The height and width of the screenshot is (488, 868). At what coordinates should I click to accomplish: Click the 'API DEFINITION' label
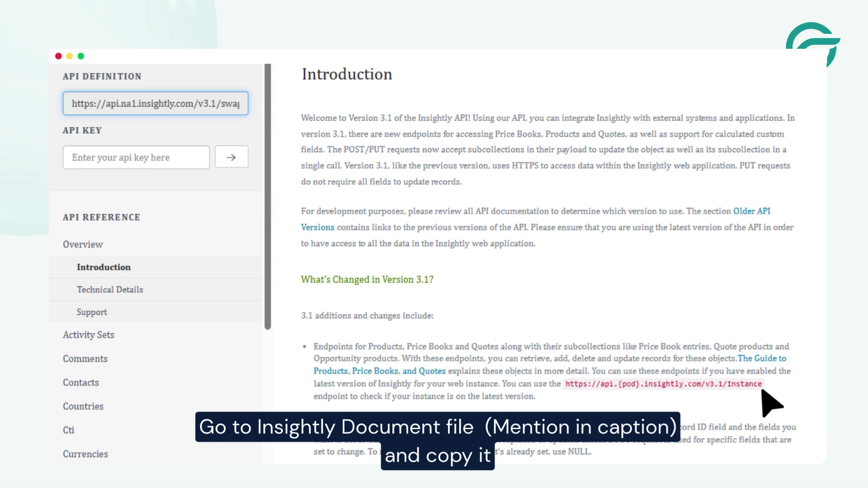tap(102, 76)
